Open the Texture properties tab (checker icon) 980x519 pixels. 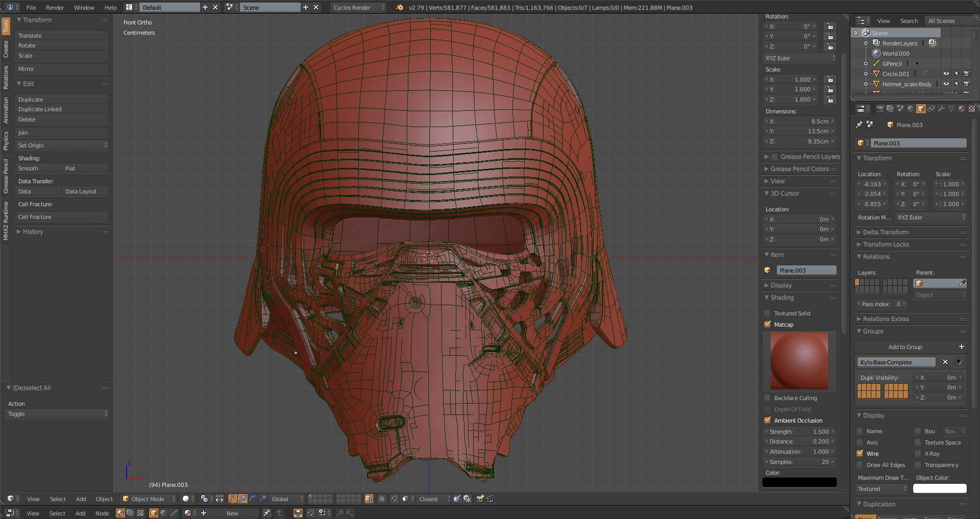coord(972,109)
